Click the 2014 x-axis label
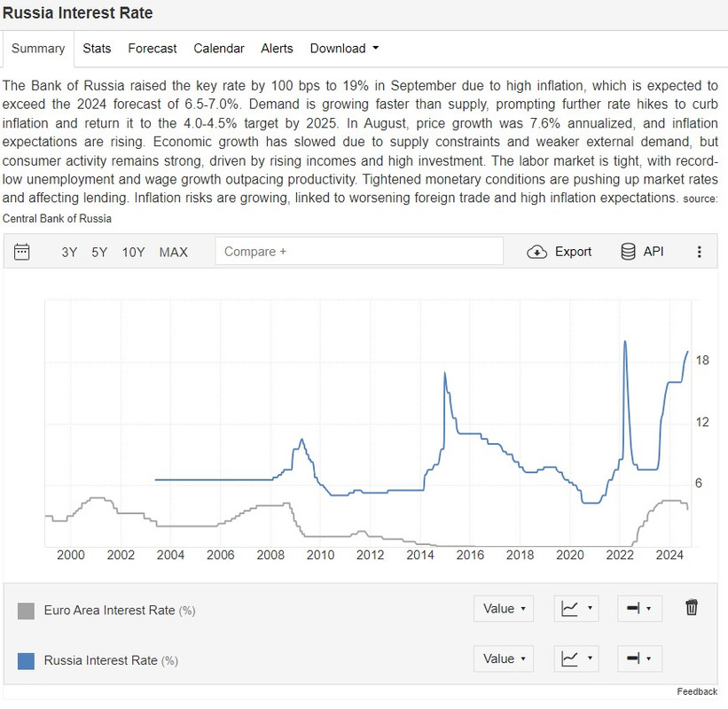The height and width of the screenshot is (709, 728). click(x=420, y=555)
